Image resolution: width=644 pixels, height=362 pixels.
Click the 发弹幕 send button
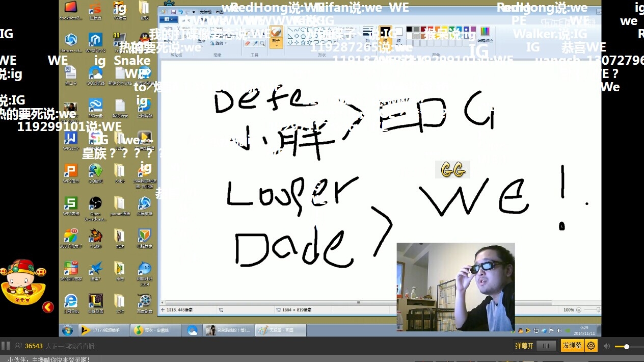pyautogui.click(x=572, y=346)
